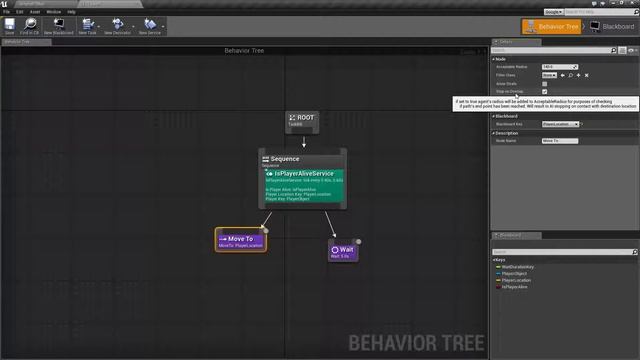Open the New Task dropdown arrow
Screen dimensions: 640x360
tap(99, 27)
